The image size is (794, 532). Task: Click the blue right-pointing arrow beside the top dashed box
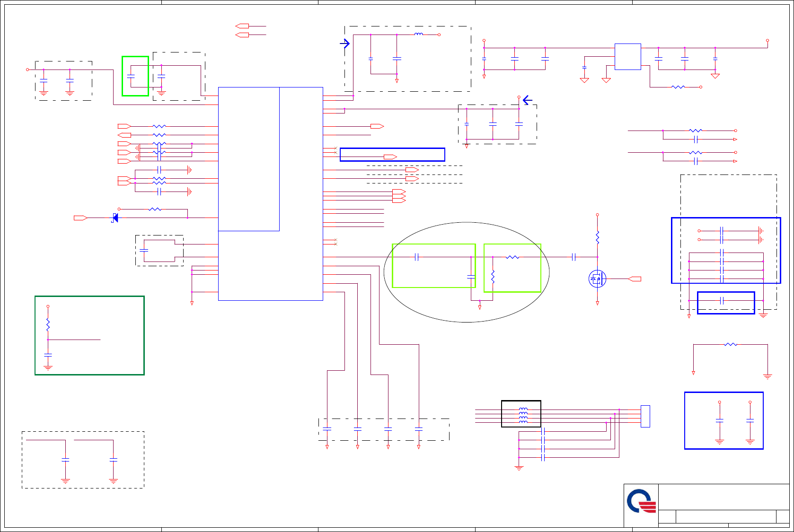pos(345,44)
